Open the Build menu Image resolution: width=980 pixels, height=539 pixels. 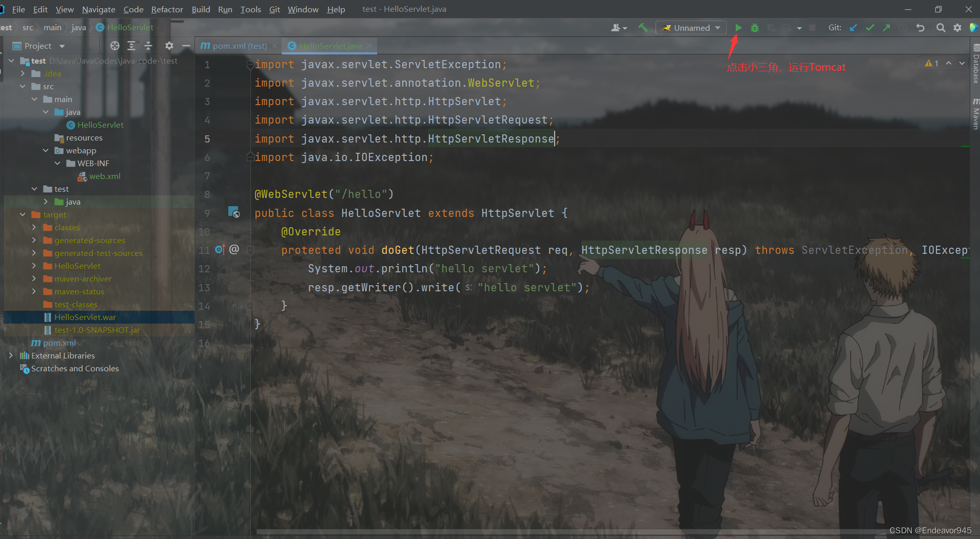[x=201, y=9]
